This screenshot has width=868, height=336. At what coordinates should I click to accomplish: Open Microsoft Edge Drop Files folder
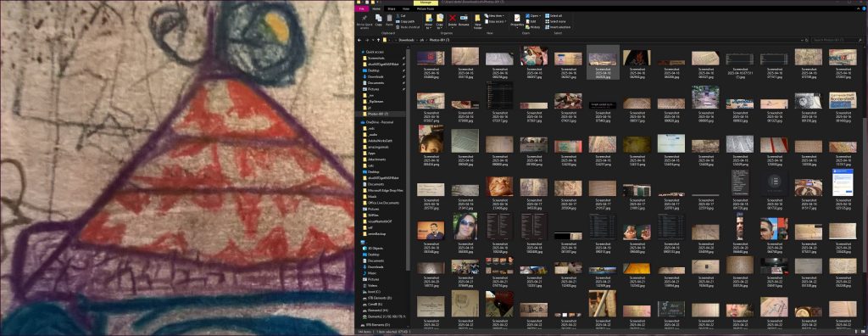coord(383,190)
